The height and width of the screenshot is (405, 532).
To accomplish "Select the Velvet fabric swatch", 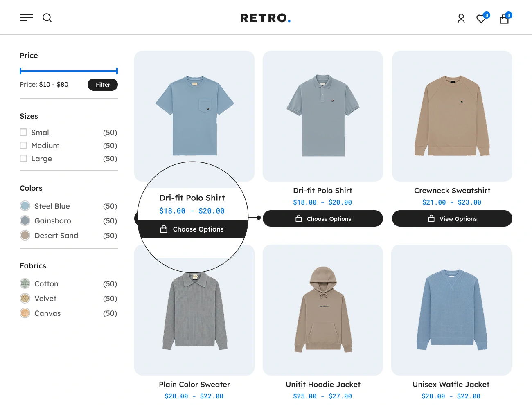I will (25, 298).
